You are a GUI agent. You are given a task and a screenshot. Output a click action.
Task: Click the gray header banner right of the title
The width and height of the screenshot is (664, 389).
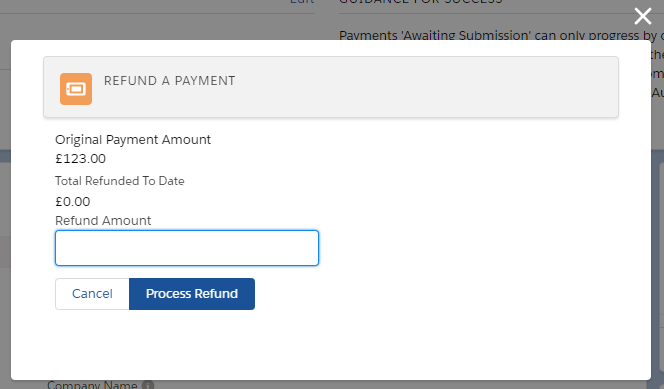pos(423,87)
